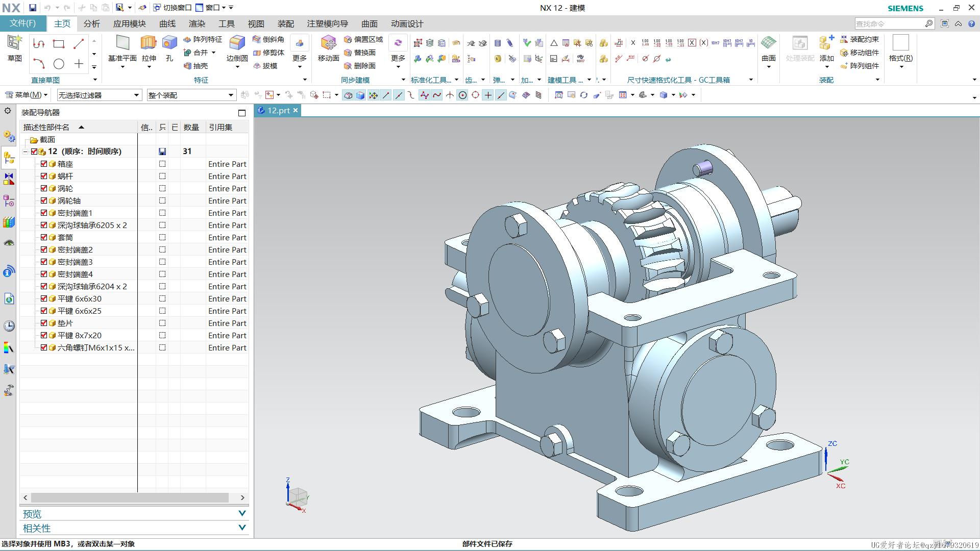Toggle the 套筒 component checkbox
Viewport: 980px width, 551px height.
(x=44, y=237)
